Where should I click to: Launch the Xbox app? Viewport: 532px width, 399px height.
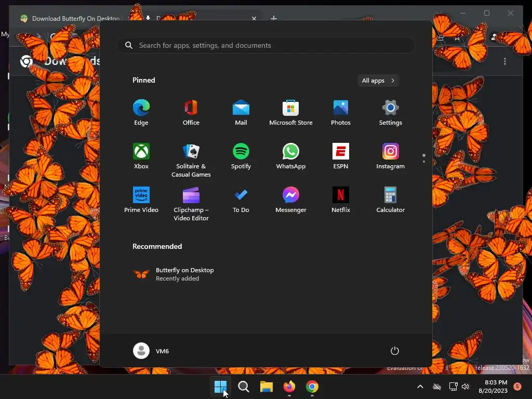pyautogui.click(x=141, y=156)
